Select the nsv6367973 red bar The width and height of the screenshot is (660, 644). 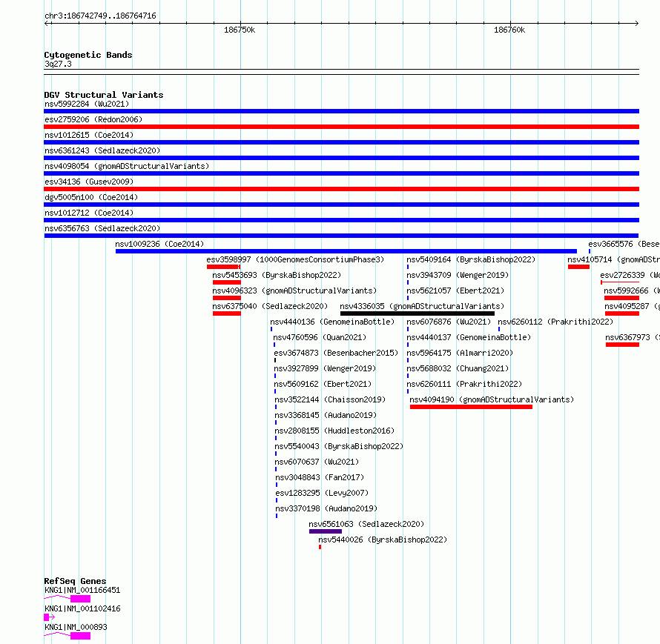pos(622,345)
